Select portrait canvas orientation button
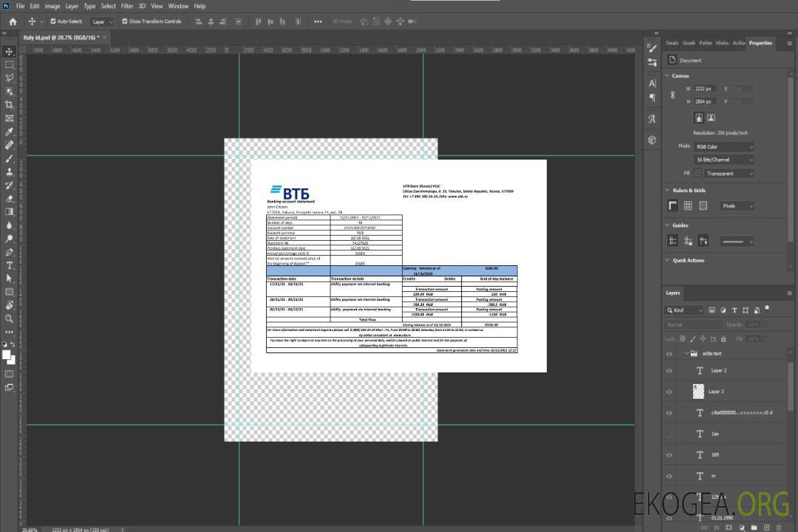Viewport: 798px width, 532px height. coord(699,118)
